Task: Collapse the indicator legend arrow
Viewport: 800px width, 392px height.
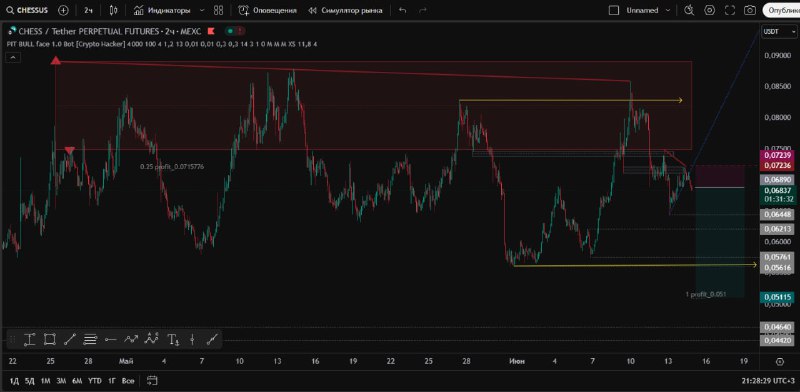Action: 13,58
